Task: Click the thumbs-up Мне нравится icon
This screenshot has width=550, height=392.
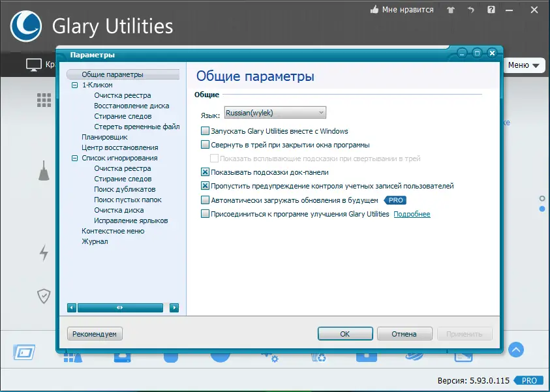Action: point(374,10)
